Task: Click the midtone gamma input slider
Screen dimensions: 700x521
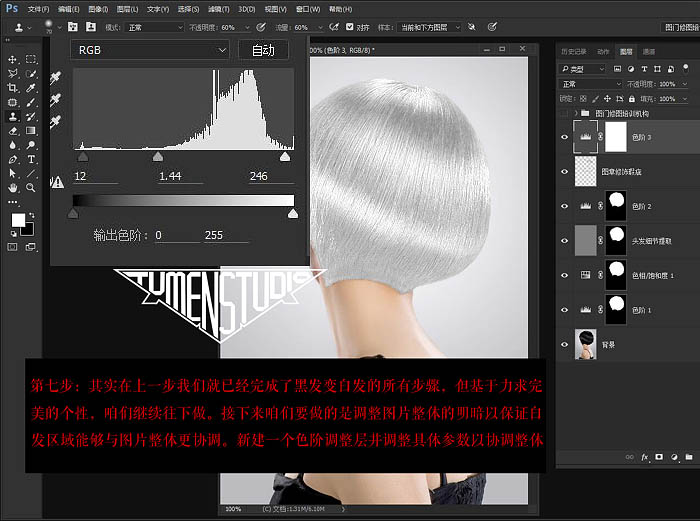Action: (158, 156)
